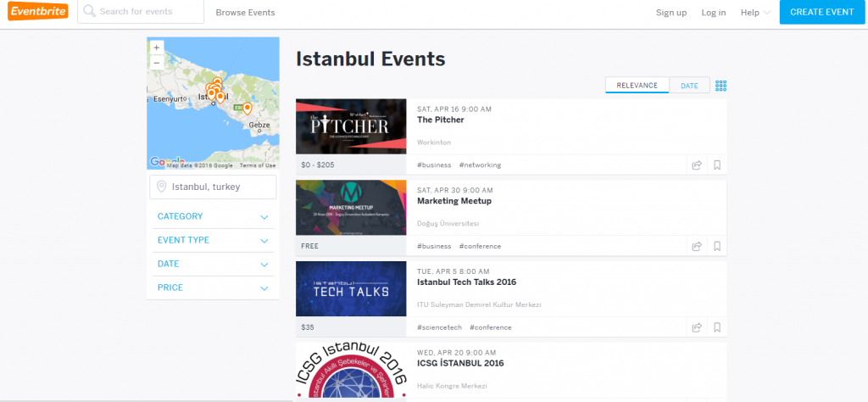Click the Gebze label on map
Viewport: 868px width, 402px height.
point(259,126)
